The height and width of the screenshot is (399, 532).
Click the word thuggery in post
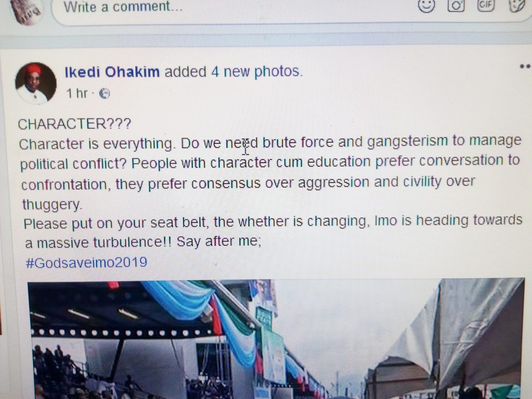52,205
